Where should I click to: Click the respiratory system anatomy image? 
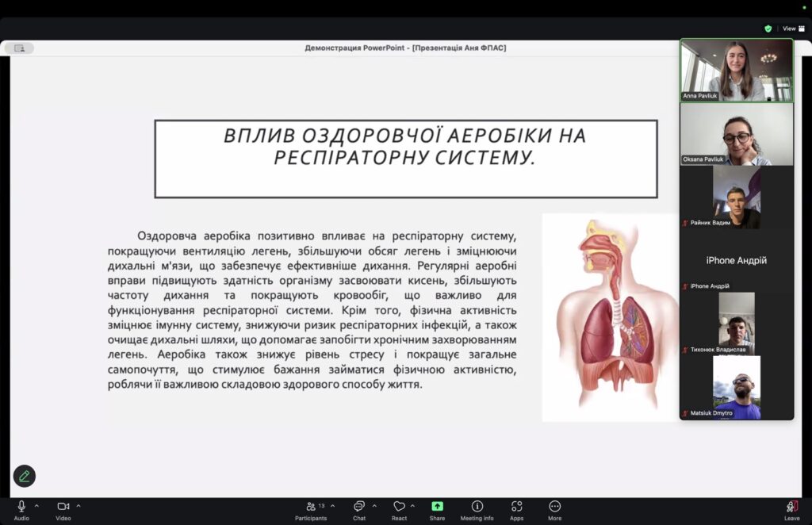[611, 317]
